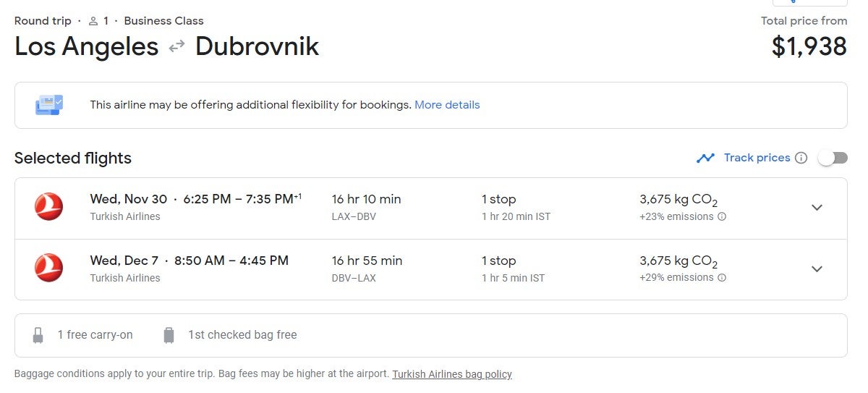Screen dimensions: 868x393
Task: Select the Wed, Nov 30 outbound flight row
Action: click(x=431, y=208)
